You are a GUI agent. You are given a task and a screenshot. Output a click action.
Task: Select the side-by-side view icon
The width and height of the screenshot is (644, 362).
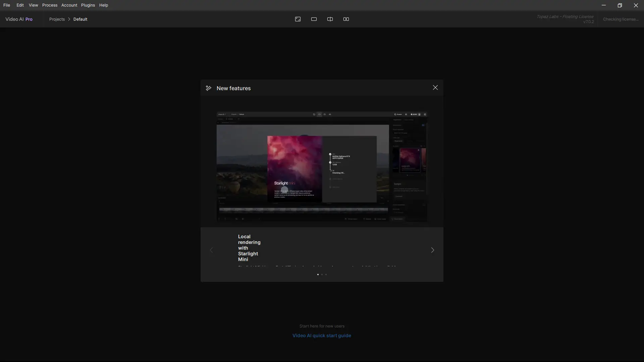click(346, 19)
